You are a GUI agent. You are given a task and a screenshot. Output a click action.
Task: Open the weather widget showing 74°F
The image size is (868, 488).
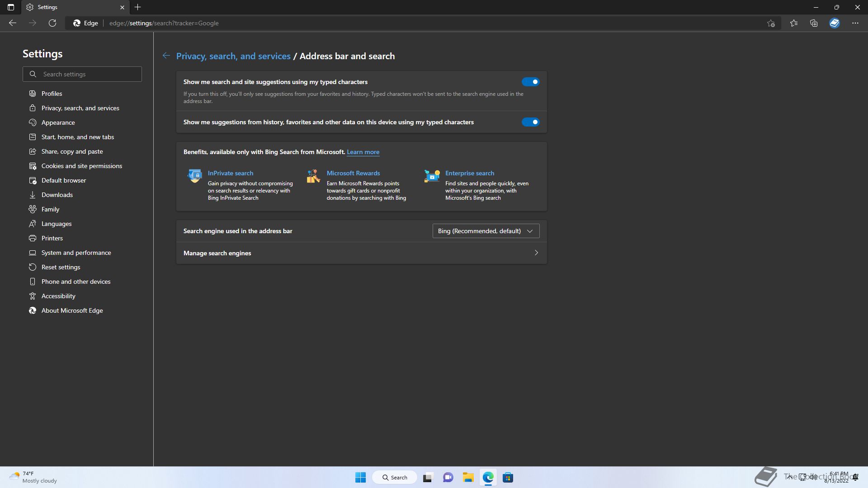pos(33,477)
